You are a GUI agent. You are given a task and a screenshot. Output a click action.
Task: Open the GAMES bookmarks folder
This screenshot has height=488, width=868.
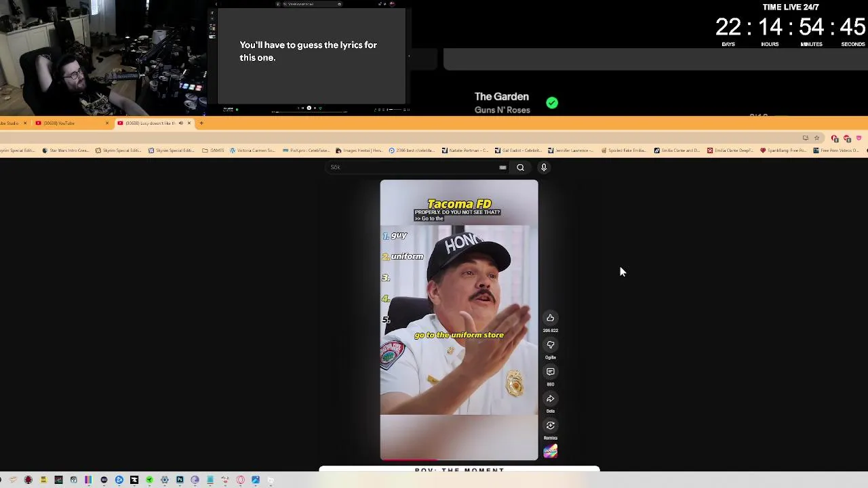tap(213, 150)
